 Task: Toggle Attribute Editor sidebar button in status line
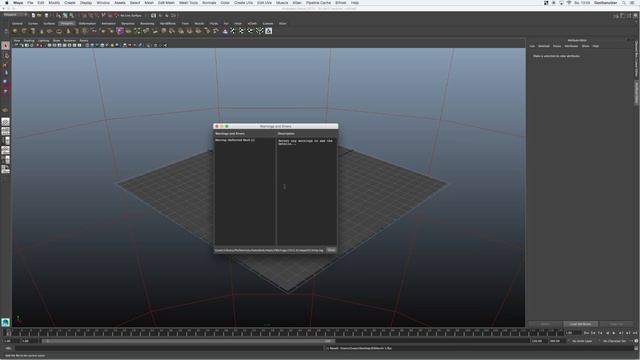pos(622,16)
